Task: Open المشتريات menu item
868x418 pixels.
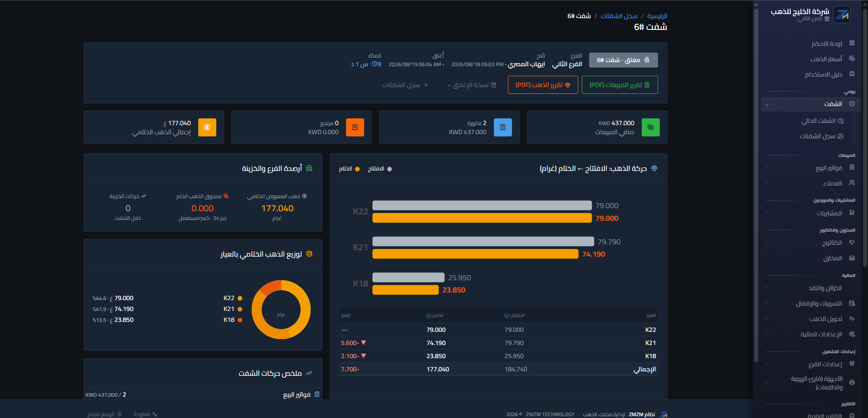Action: pos(829,213)
